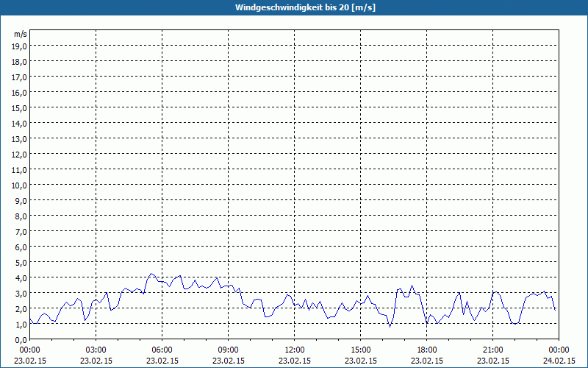Click the 9,0 y-axis label
This screenshot has height=368, width=588.
pyautogui.click(x=22, y=201)
